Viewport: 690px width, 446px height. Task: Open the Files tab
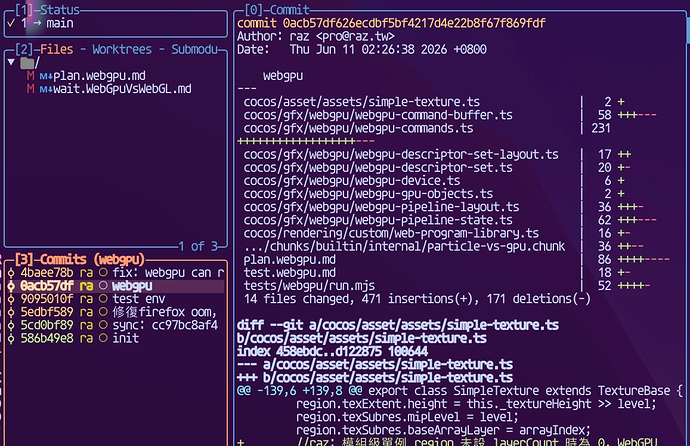click(x=57, y=49)
